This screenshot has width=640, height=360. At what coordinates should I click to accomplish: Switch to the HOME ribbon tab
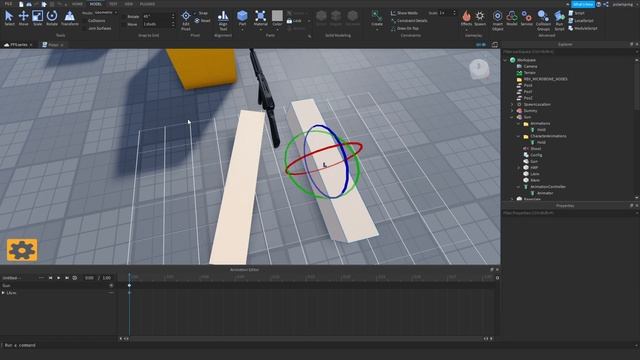pyautogui.click(x=77, y=4)
